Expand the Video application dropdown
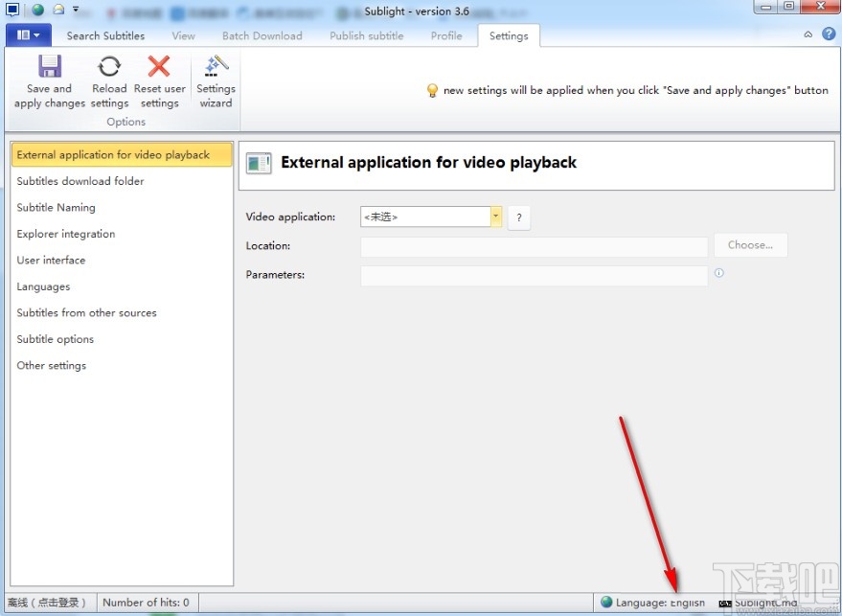This screenshot has height=616, width=842. pyautogui.click(x=496, y=217)
